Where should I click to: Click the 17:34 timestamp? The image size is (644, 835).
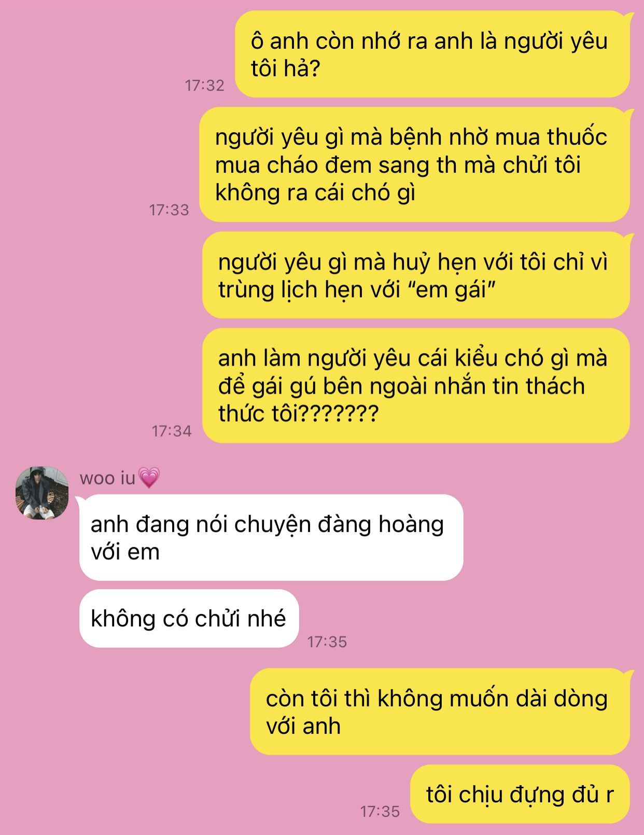pyautogui.click(x=172, y=431)
